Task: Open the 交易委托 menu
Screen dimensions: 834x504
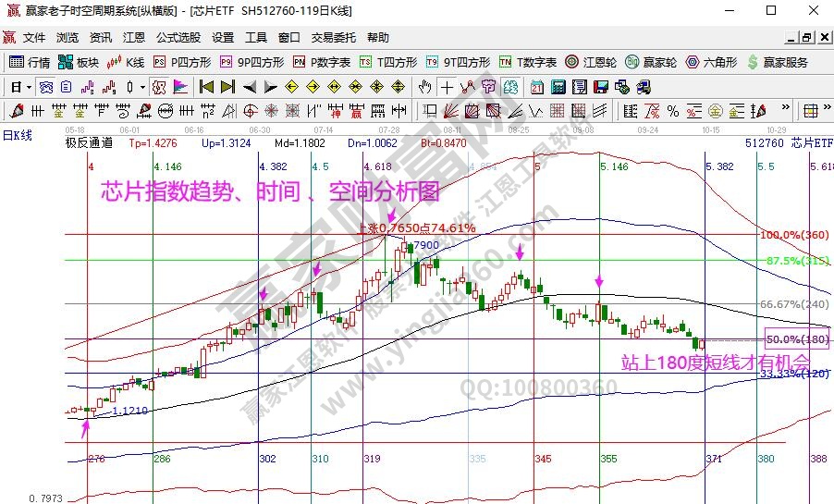Action: 333,38
